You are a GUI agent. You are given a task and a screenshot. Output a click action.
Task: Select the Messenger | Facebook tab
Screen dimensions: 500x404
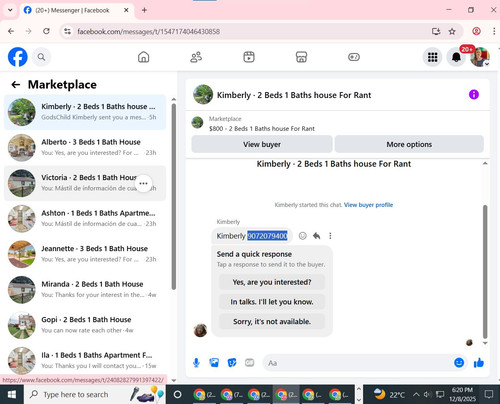77,10
